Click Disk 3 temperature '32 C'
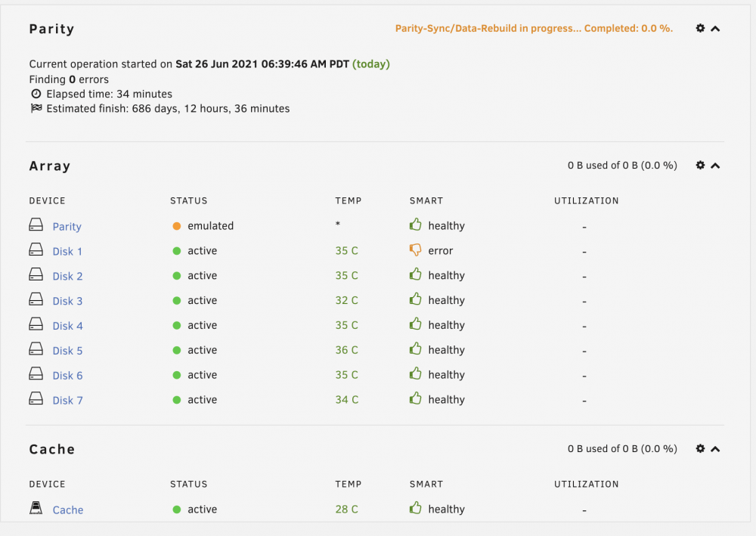Screen dimensions: 756x536 (x=347, y=300)
